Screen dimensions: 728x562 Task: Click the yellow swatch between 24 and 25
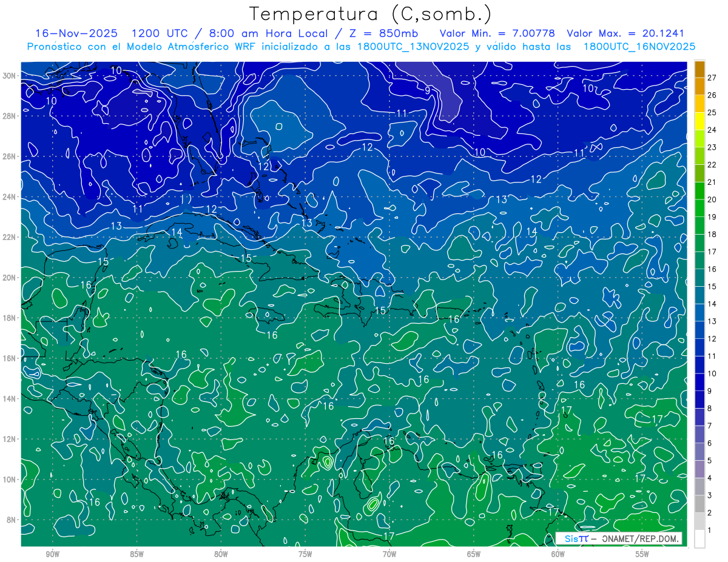(x=699, y=121)
